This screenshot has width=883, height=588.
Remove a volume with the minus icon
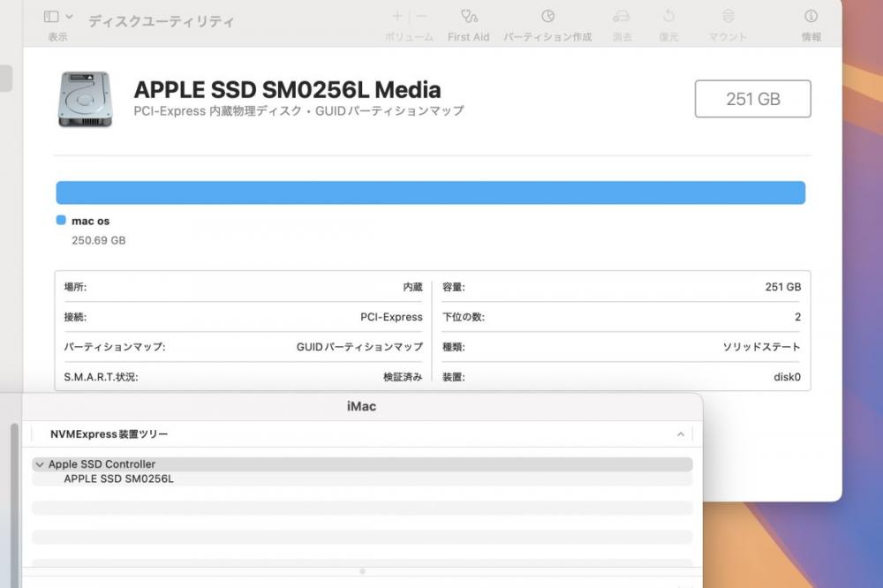pos(422,16)
